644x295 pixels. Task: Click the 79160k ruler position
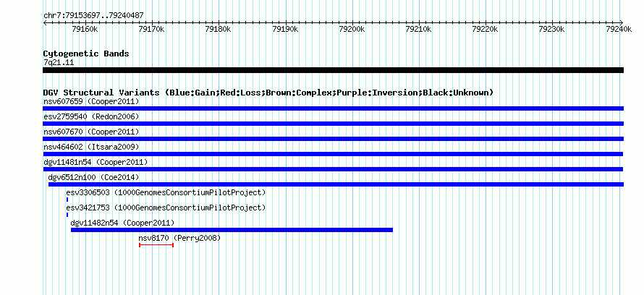85,29
